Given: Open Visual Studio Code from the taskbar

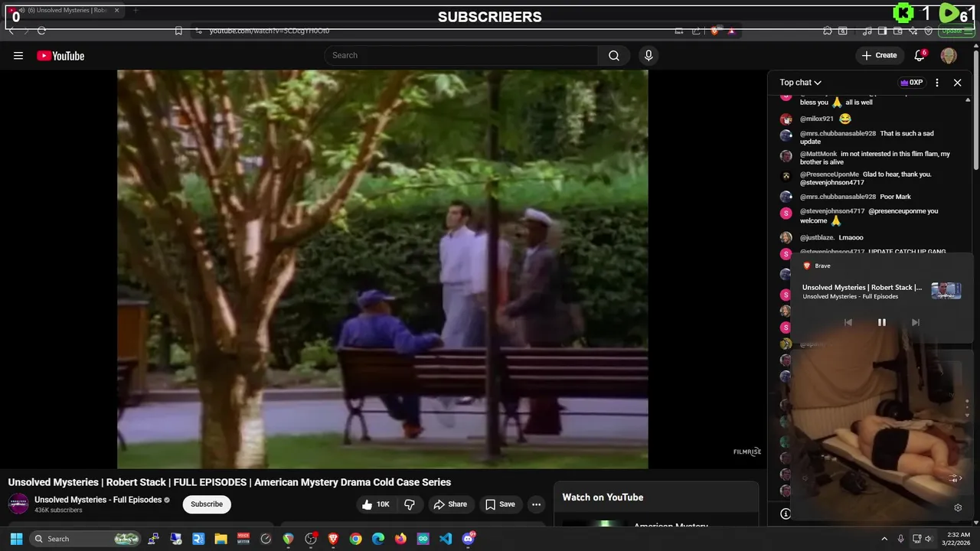Looking at the screenshot, I should tap(446, 539).
